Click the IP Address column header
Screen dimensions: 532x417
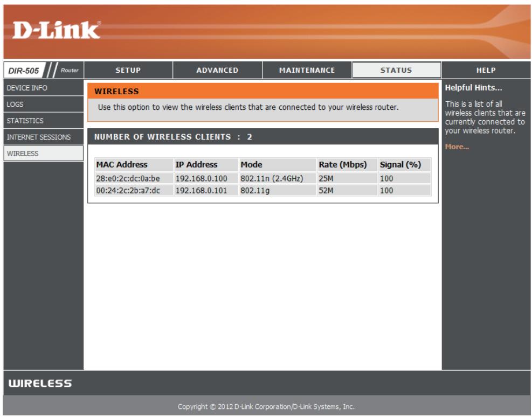tap(206, 164)
